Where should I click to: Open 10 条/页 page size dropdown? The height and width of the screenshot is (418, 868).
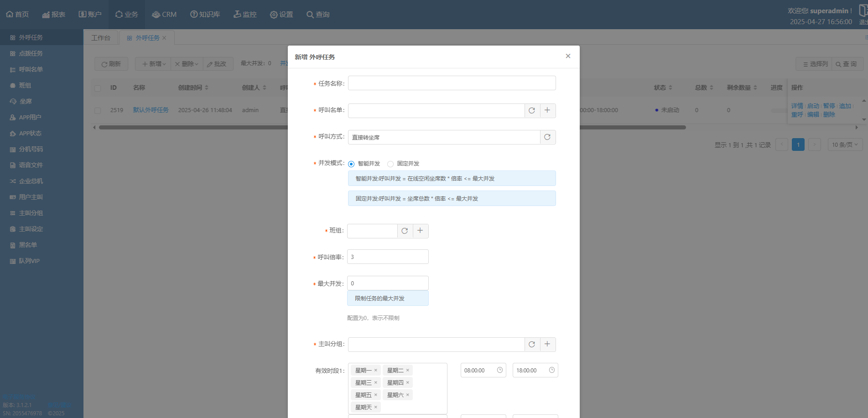844,144
